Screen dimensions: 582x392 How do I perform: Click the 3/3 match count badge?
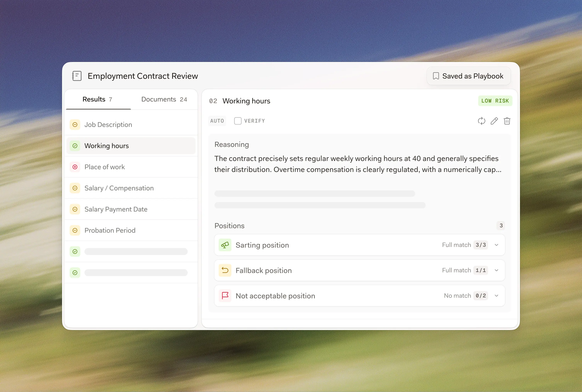pos(481,245)
